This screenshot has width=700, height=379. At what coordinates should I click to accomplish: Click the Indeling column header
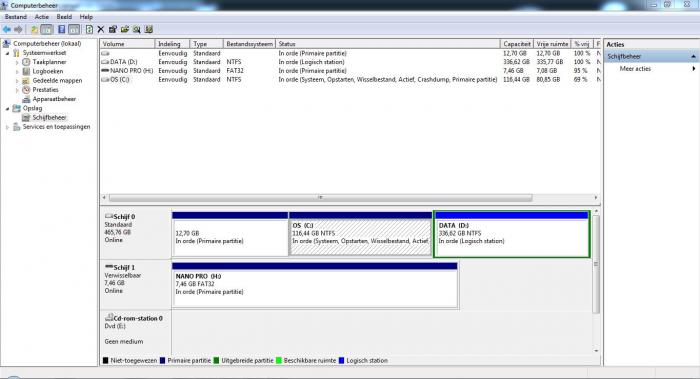pyautogui.click(x=172, y=44)
